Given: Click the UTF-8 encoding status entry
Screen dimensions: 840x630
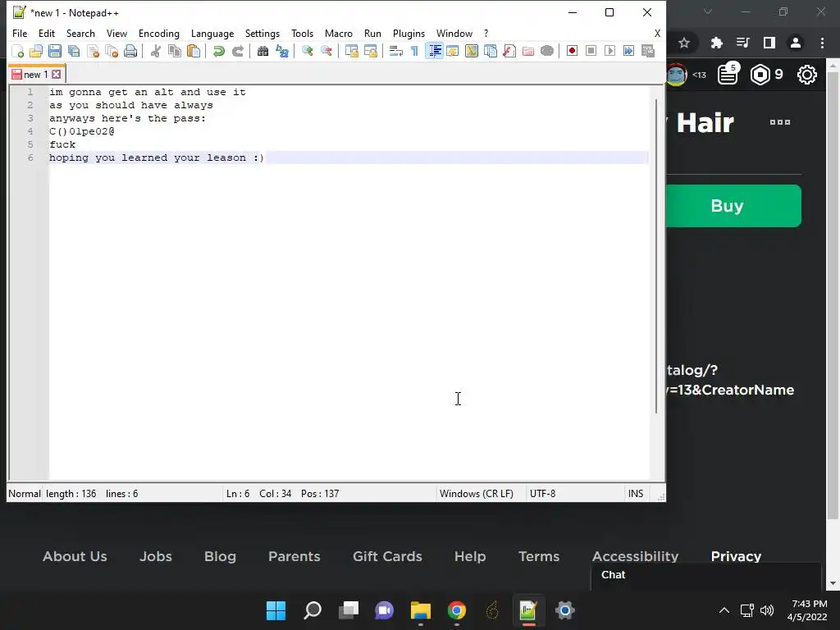Looking at the screenshot, I should pos(543,493).
